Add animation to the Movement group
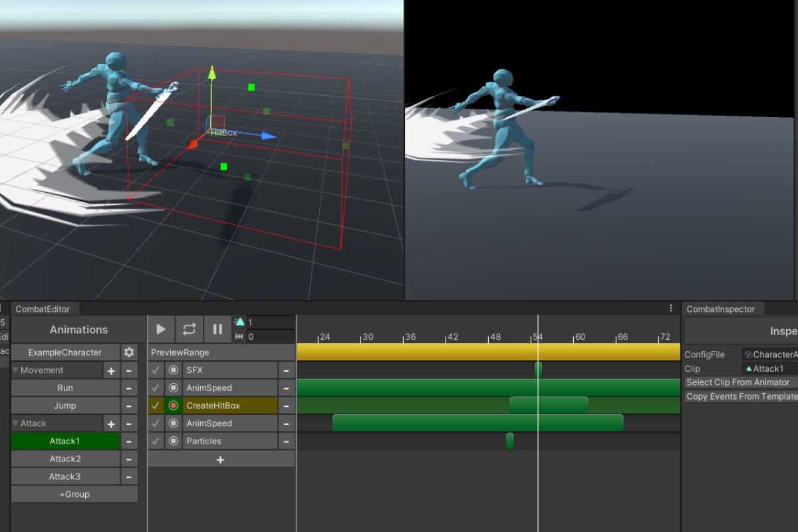The image size is (798, 532). coord(111,370)
